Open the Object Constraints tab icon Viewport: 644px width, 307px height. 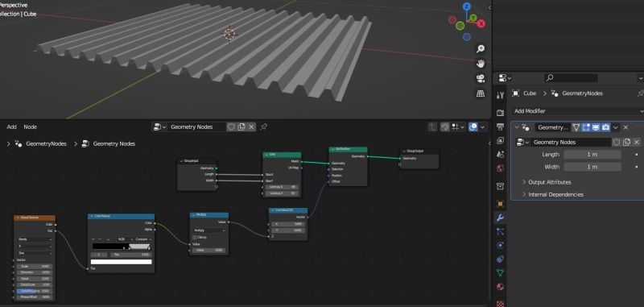click(x=500, y=259)
